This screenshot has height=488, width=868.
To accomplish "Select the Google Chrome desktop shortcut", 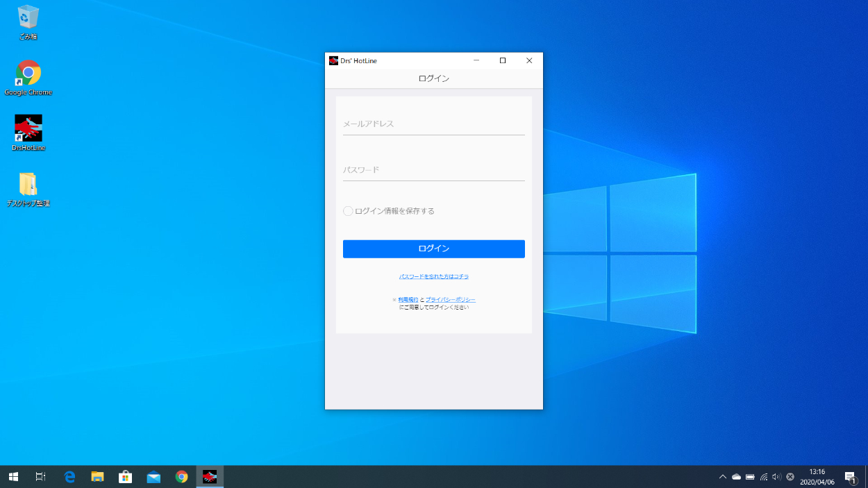I will [x=28, y=74].
